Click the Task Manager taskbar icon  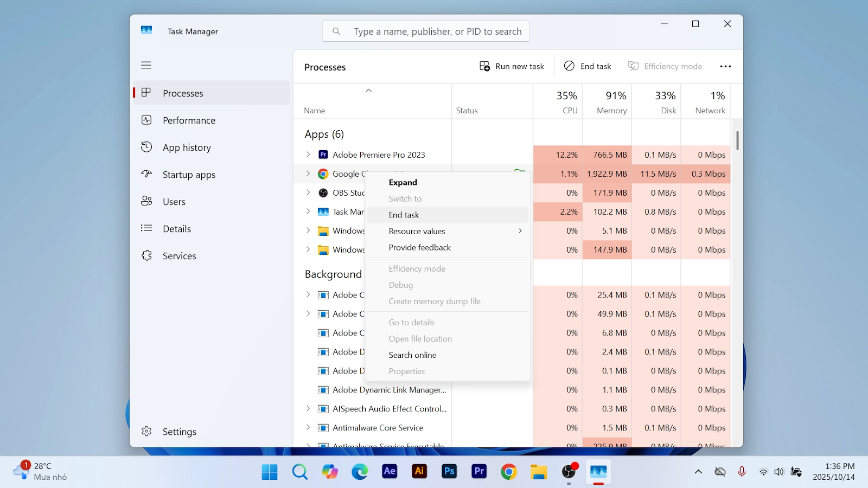(598, 472)
